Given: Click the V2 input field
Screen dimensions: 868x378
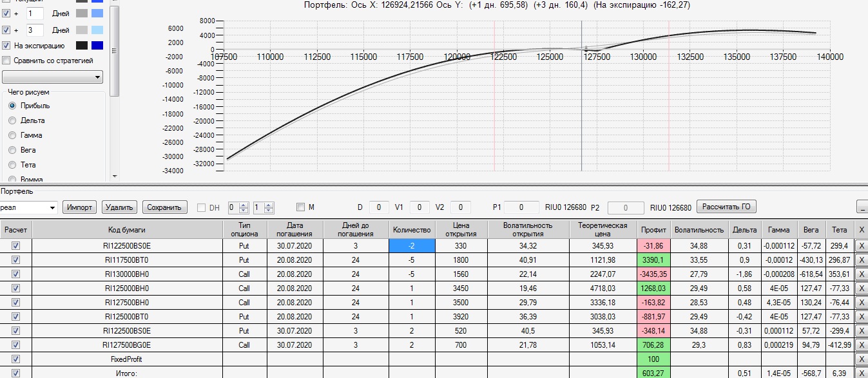Looking at the screenshot, I should pos(461,207).
